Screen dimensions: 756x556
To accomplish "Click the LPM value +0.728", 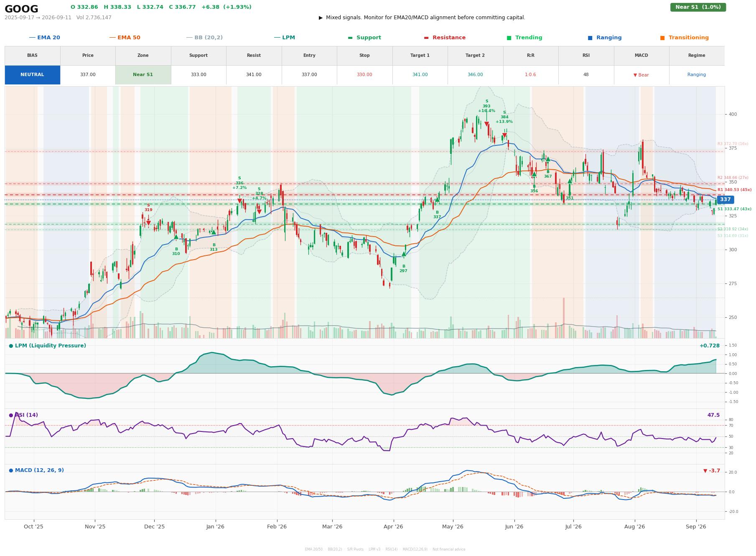I will click(x=710, y=346).
